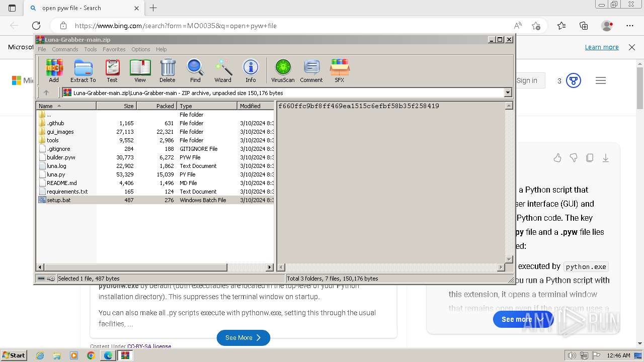Screen dimensions: 644x362
Task: Click the archive comment hash text
Action: point(359,106)
